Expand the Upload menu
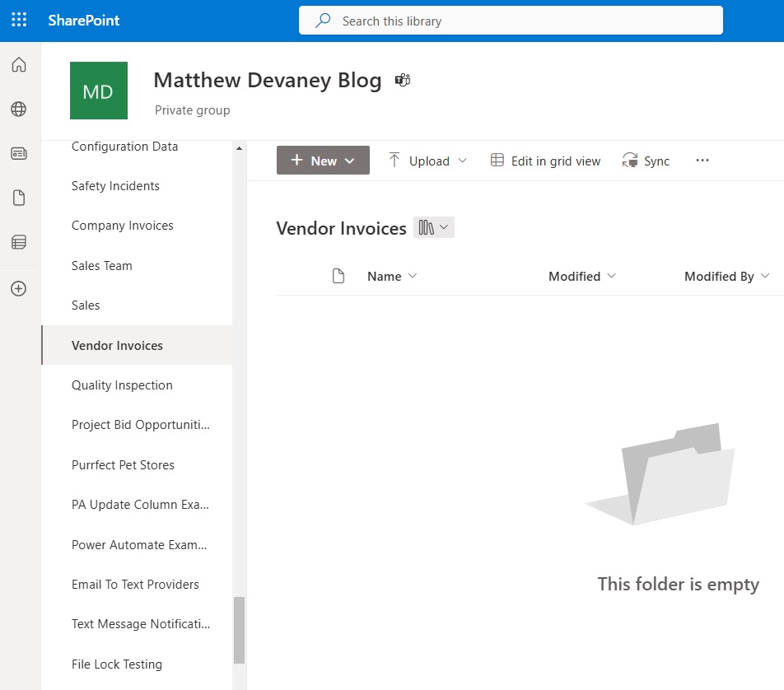 click(428, 161)
